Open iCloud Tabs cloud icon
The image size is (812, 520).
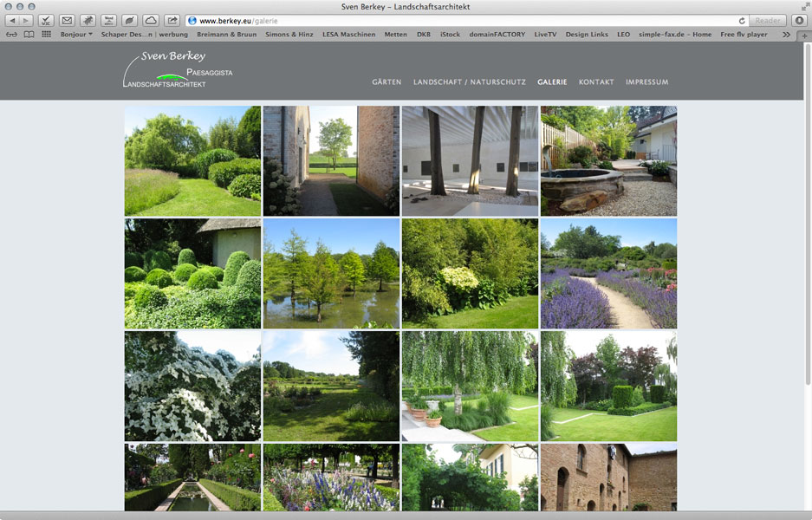tap(151, 21)
